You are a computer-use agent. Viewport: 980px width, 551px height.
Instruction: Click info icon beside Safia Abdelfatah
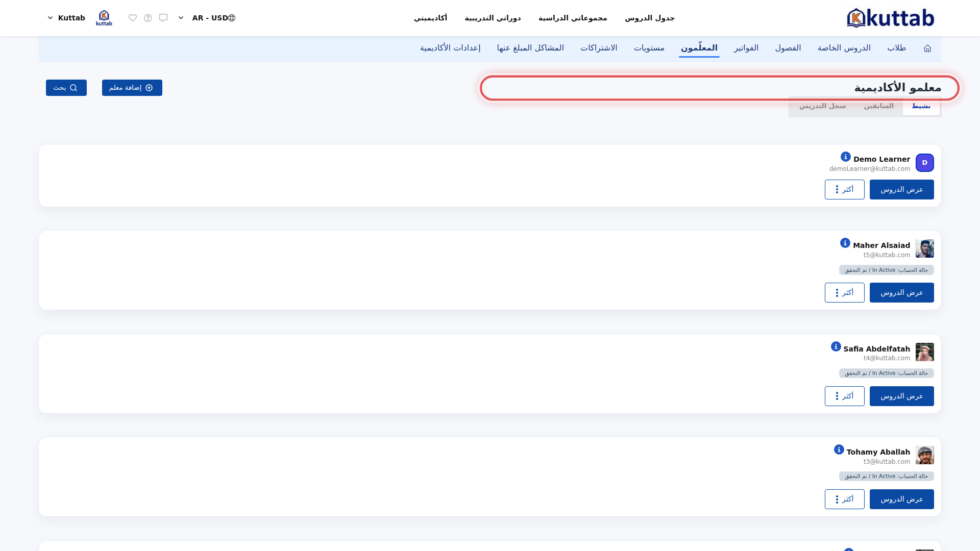(836, 346)
